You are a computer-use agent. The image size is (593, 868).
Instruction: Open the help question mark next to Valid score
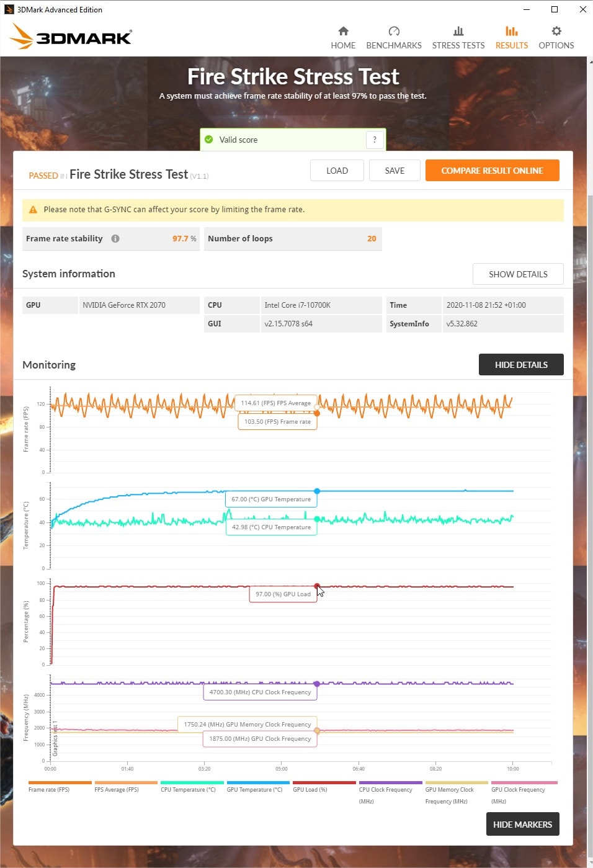click(x=375, y=140)
